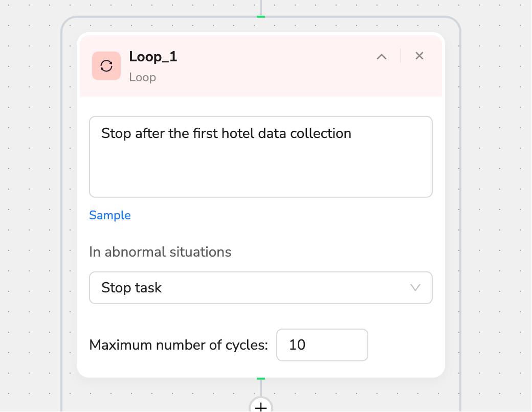The width and height of the screenshot is (532, 412).
Task: Select the Loop_1 node title
Action: 153,57
